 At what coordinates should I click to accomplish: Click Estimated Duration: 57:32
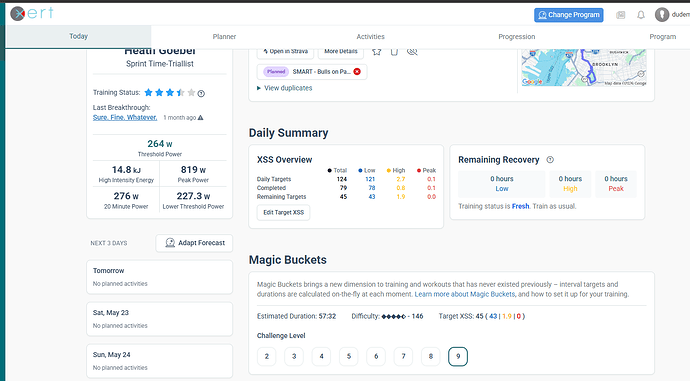296,316
